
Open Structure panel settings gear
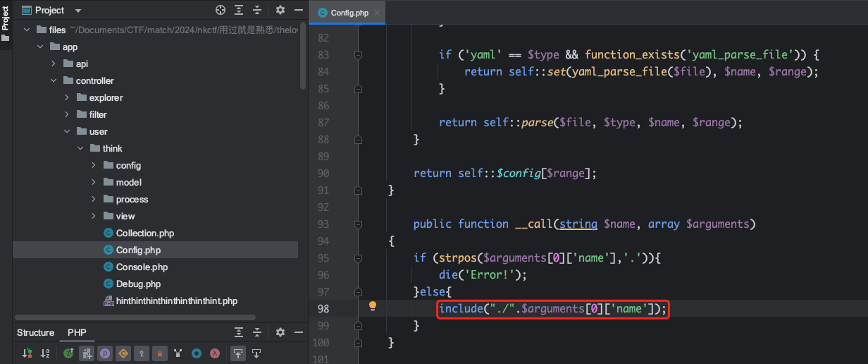[280, 332]
